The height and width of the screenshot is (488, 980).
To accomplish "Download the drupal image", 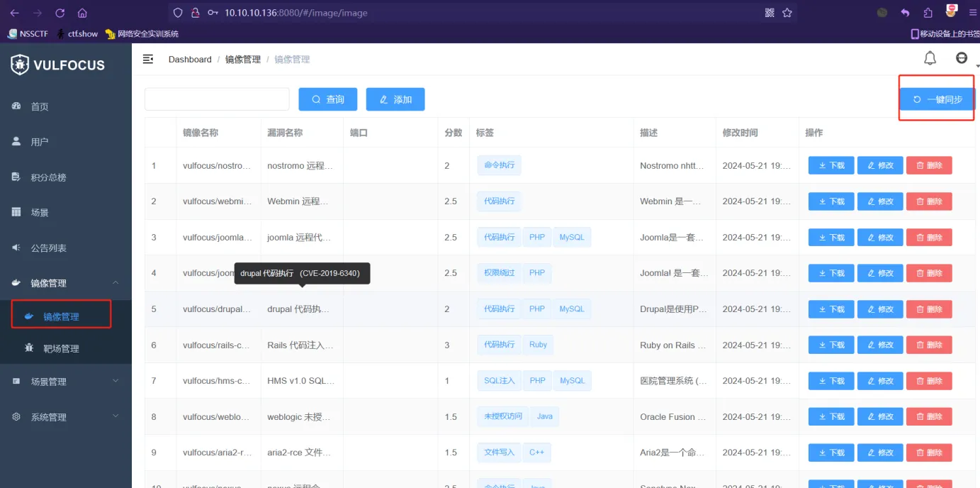I will tap(831, 309).
